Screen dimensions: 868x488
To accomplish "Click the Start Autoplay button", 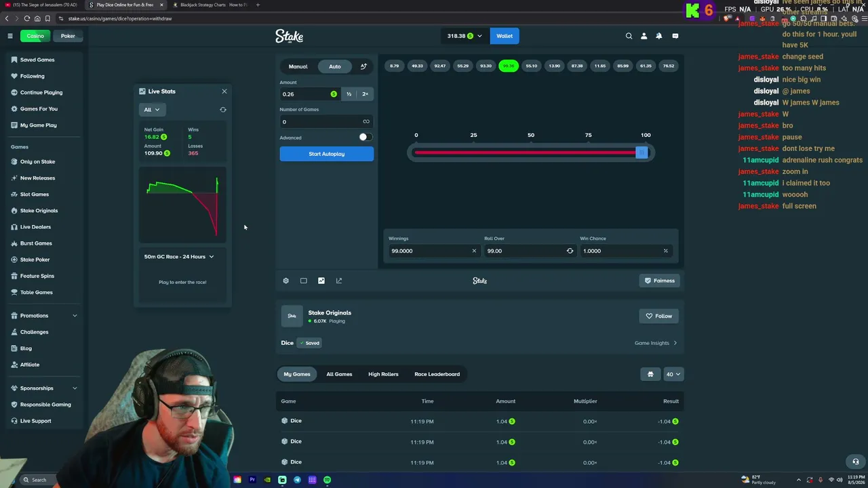I will tap(326, 154).
